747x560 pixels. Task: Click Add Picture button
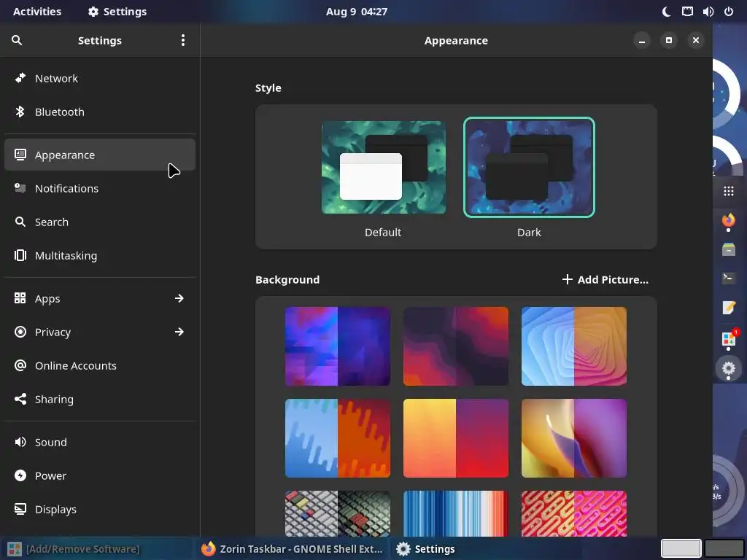coord(605,279)
